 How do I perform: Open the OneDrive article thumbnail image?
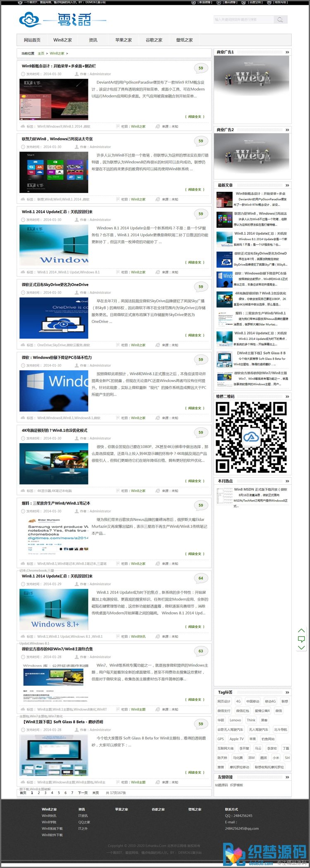tap(54, 318)
